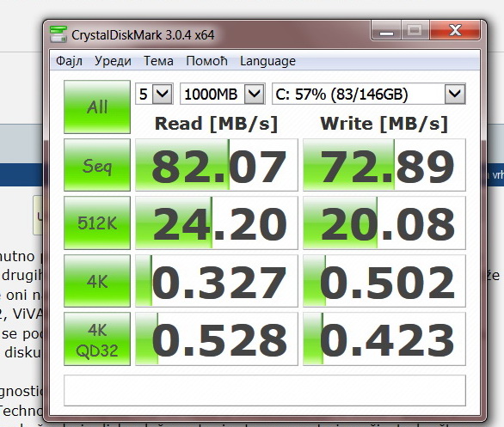The width and height of the screenshot is (504, 427).
Task: Select the Seq write result 72.89
Action: click(384, 165)
